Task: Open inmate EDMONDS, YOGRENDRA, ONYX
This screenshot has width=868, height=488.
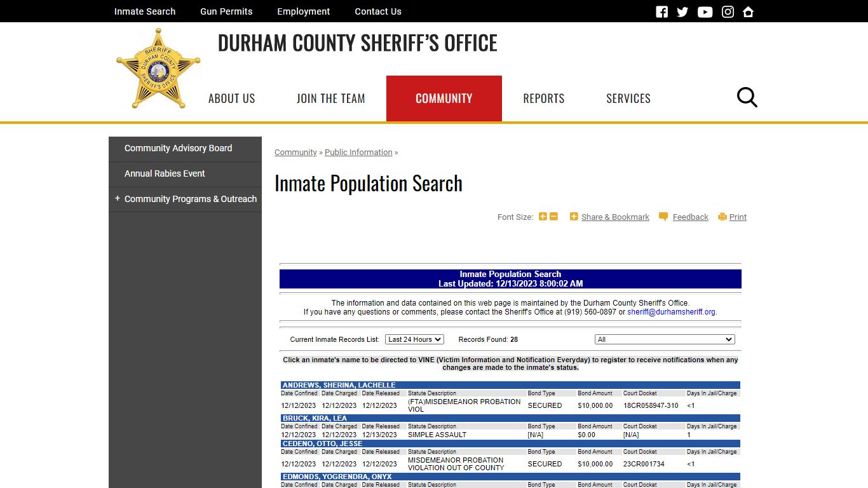Action: coord(337,477)
